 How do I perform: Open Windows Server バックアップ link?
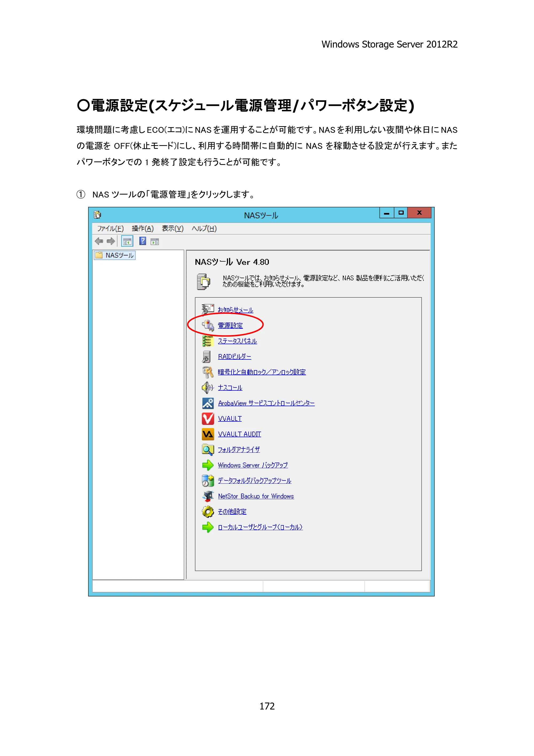pos(253,465)
